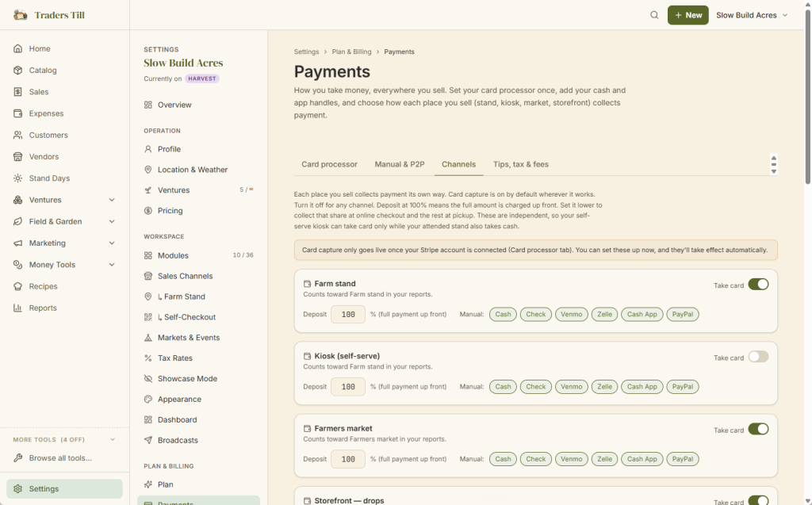Click the Farmers market Deposit field
Image resolution: width=812 pixels, height=505 pixels.
coord(348,460)
